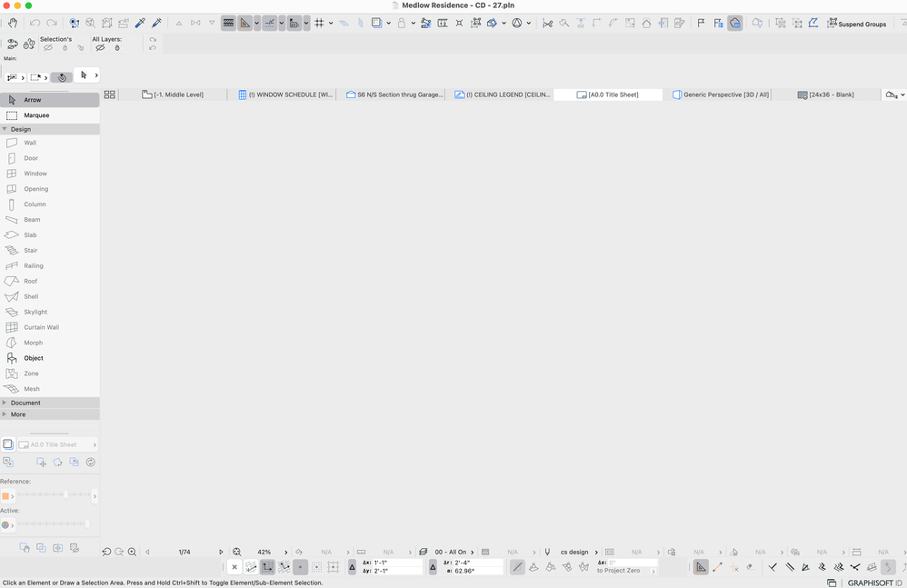Expand the Document section in the toolbox

pyautogui.click(x=27, y=403)
